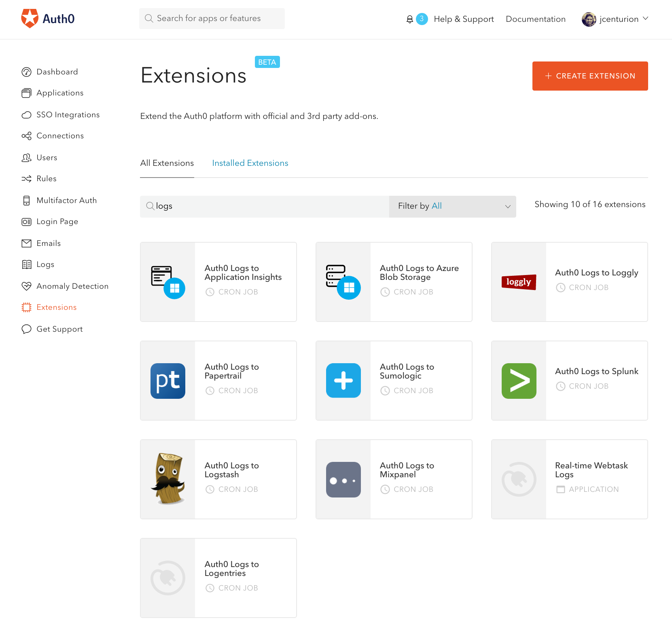Switch to the All Extensions tab

(167, 163)
